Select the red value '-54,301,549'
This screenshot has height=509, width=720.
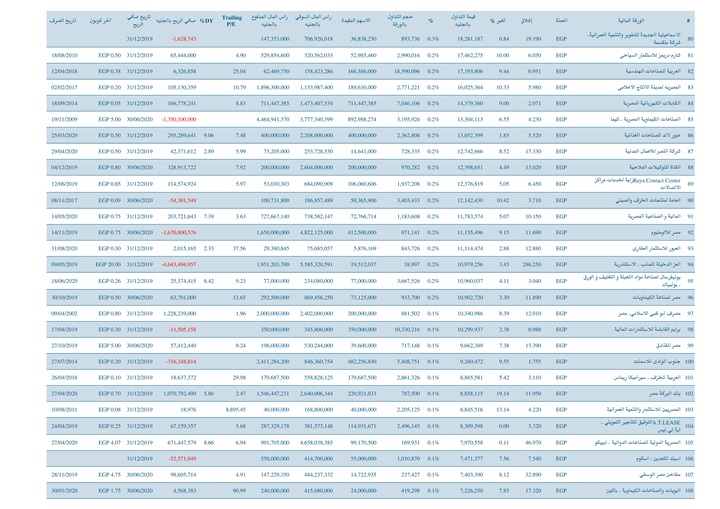coord(182,200)
